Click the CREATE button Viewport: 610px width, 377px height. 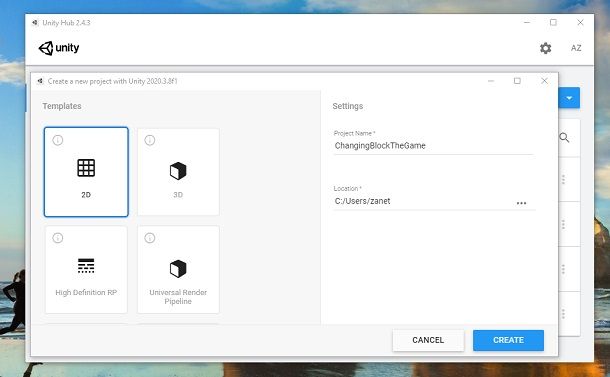508,340
